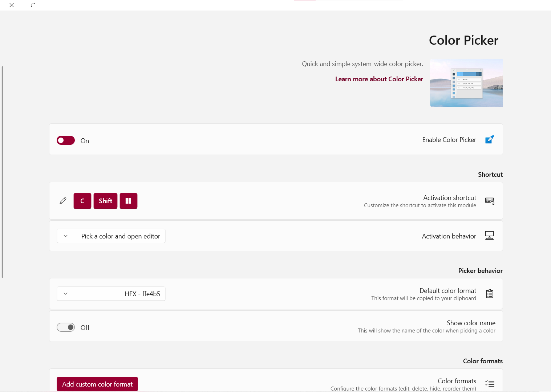The height and width of the screenshot is (392, 551).
Task: Click 'Quick and simple system-wide color picker' text
Action: (x=362, y=64)
